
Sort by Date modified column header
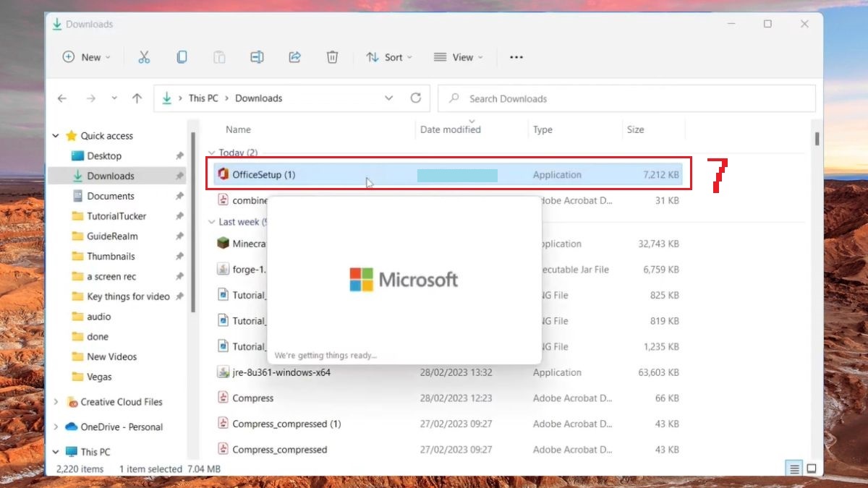point(451,129)
